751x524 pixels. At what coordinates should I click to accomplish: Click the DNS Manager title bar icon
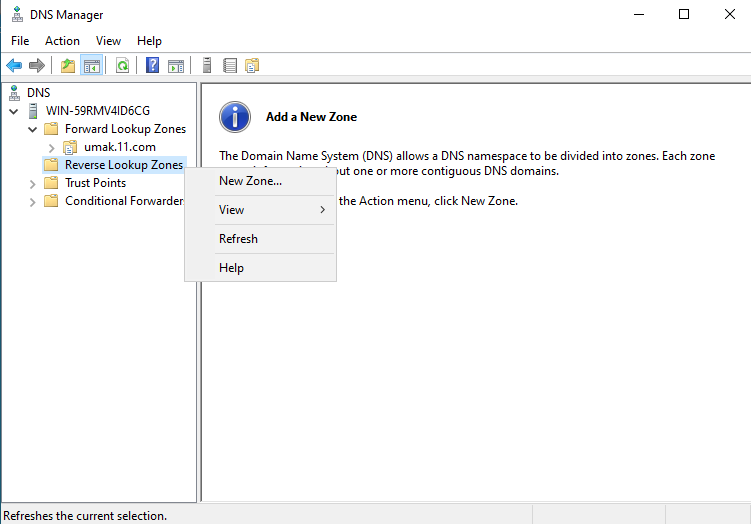(17, 14)
